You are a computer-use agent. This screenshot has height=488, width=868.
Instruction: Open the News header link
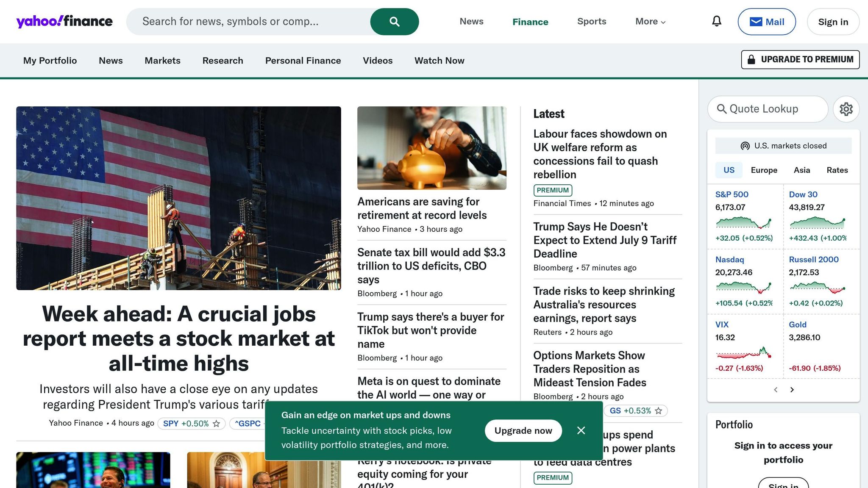pyautogui.click(x=471, y=22)
